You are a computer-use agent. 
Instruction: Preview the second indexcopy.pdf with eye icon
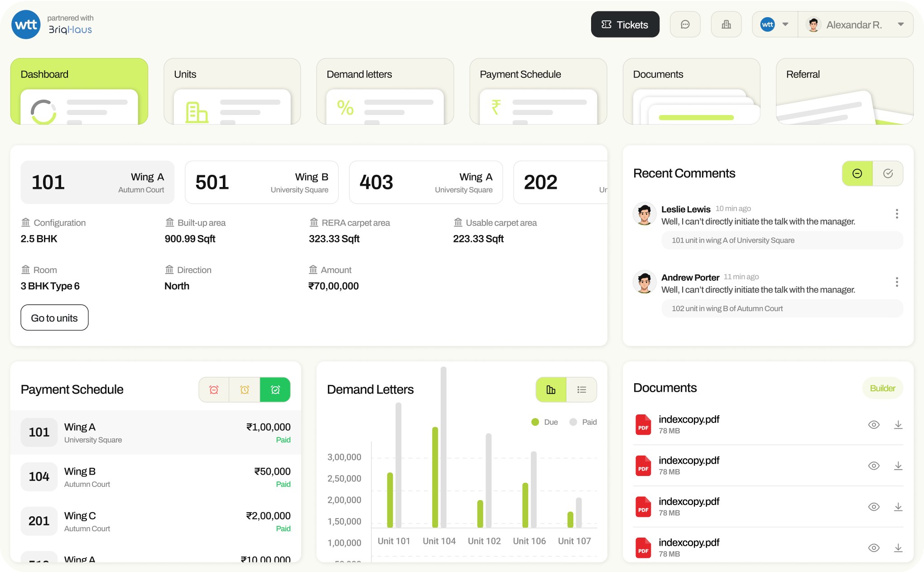coord(874,466)
